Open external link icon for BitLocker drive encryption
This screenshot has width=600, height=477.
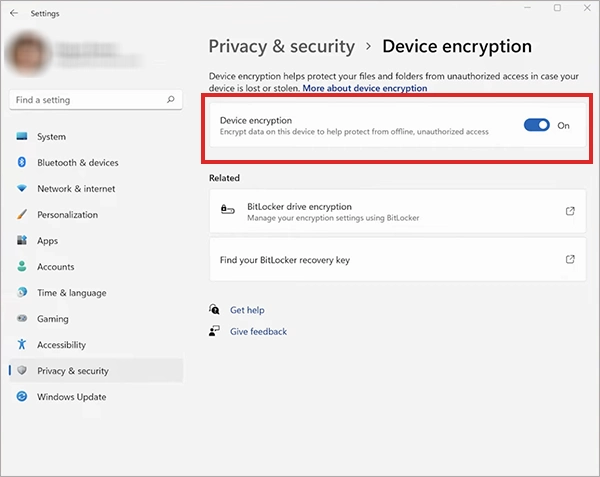(570, 211)
